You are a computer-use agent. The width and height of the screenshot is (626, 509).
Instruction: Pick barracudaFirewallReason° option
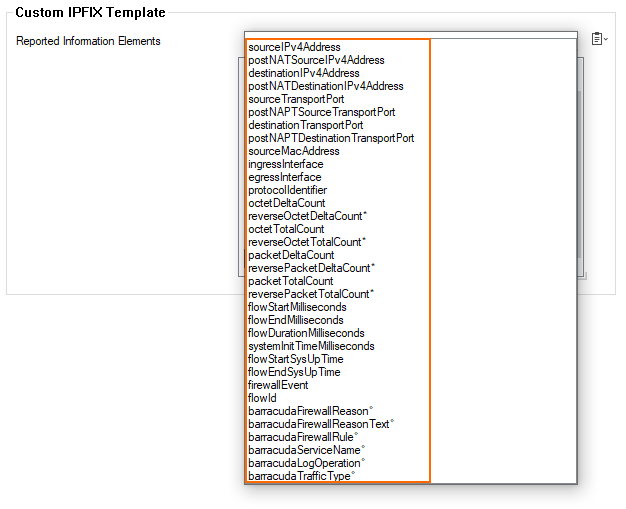pyautogui.click(x=310, y=411)
